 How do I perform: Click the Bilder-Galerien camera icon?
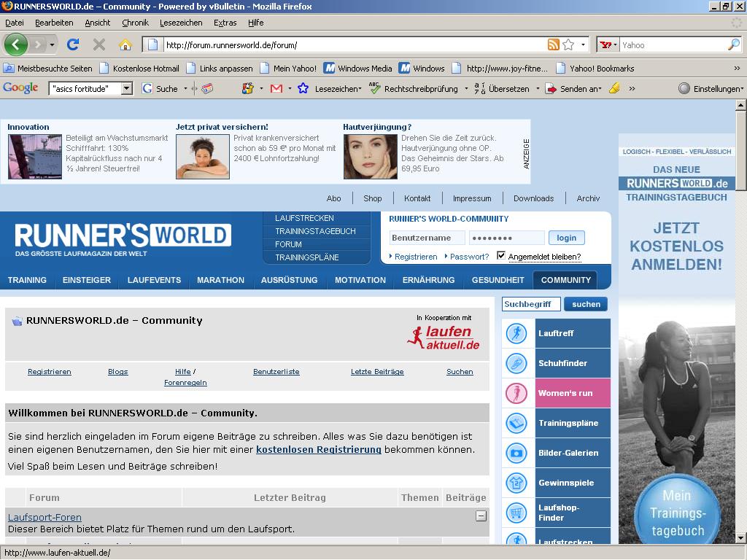(x=516, y=453)
